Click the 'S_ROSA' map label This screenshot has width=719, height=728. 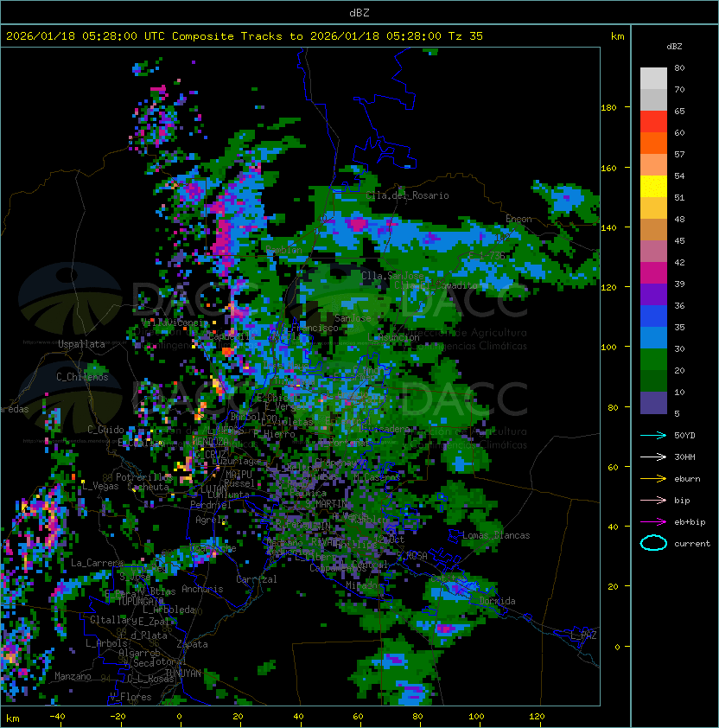click(x=411, y=556)
